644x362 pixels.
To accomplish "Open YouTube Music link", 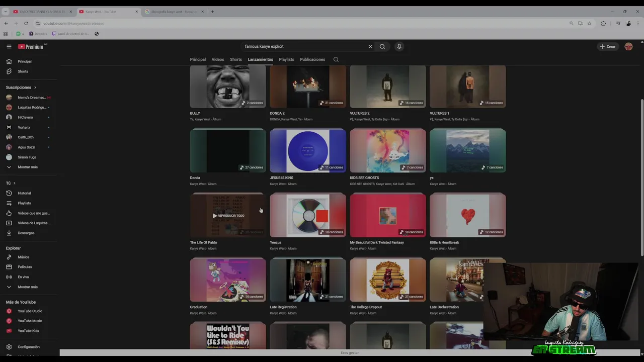I will [29, 321].
